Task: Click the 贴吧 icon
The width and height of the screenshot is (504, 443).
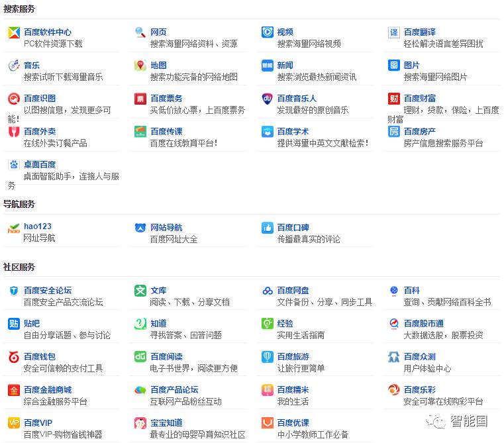Action: [x=14, y=324]
